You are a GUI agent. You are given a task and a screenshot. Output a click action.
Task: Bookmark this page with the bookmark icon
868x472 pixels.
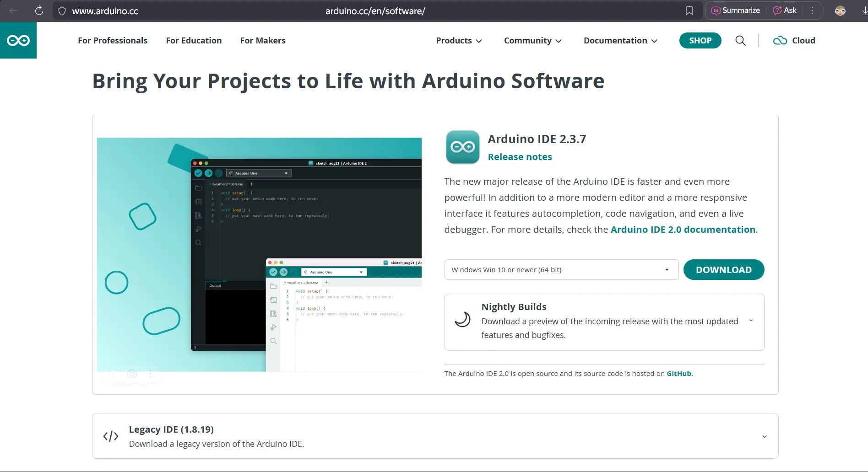click(x=689, y=11)
